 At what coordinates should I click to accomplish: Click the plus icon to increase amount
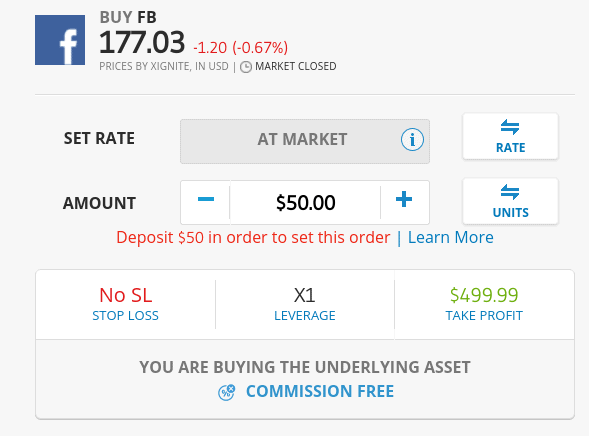click(x=404, y=199)
